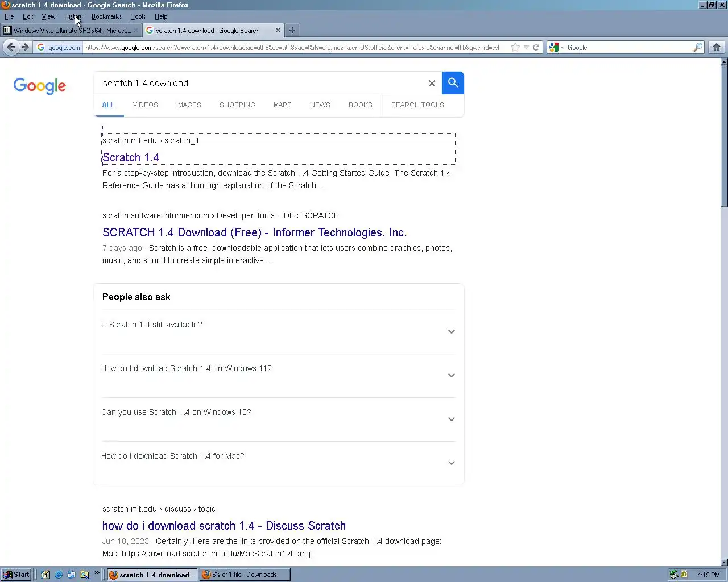Viewport: 728px width, 582px height.
Task: Open the Help menu
Action: (161, 16)
